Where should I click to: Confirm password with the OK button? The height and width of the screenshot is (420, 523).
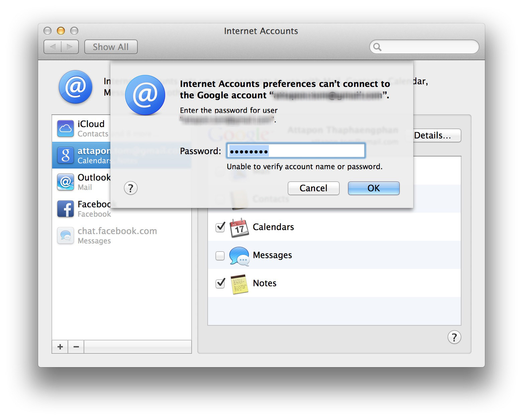pyautogui.click(x=374, y=188)
